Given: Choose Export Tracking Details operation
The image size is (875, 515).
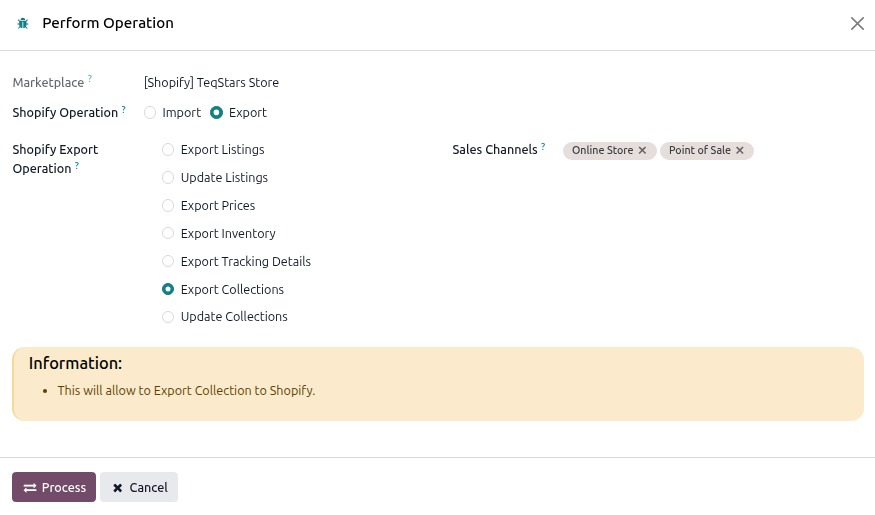Looking at the screenshot, I should [168, 261].
